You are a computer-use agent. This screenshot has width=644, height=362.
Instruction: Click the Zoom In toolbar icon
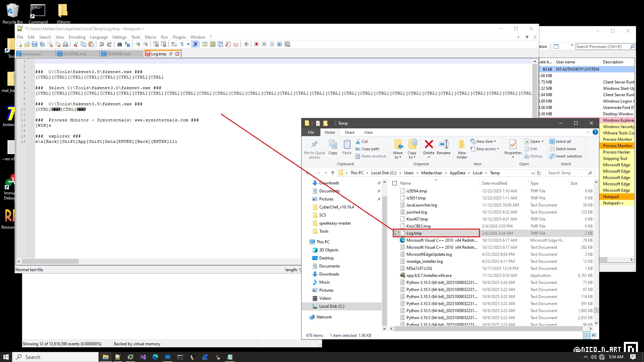138,44
